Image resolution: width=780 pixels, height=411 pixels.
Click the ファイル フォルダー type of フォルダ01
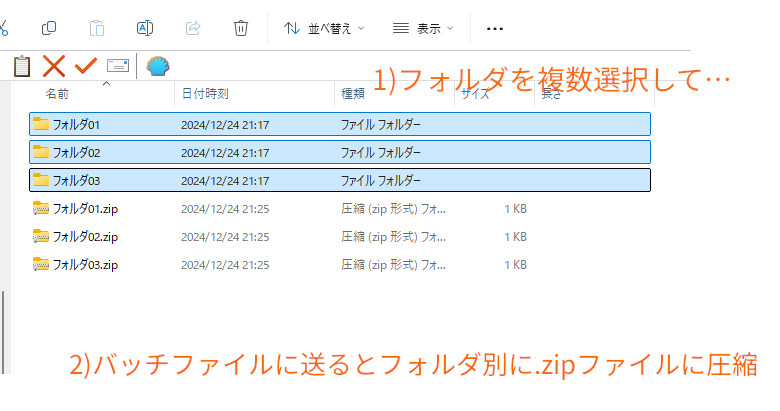(x=381, y=124)
